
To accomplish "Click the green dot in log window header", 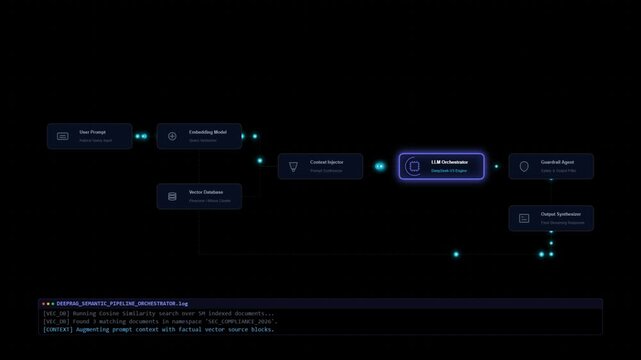I will click(53, 304).
